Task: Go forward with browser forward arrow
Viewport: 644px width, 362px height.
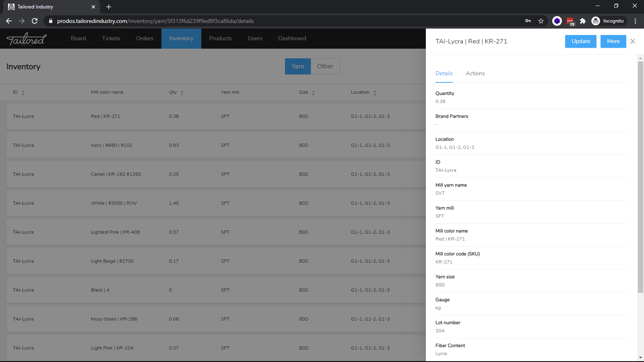Action: tap(22, 21)
